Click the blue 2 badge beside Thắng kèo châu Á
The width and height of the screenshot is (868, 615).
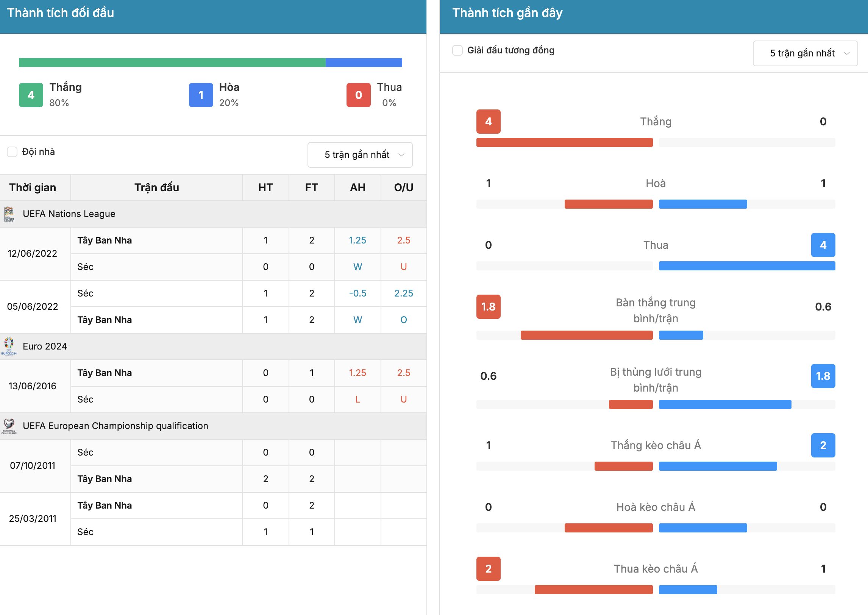tap(823, 445)
